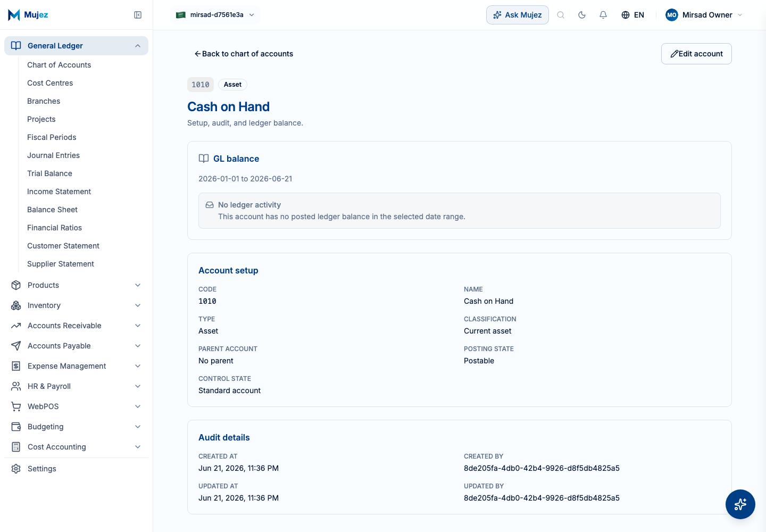The height and width of the screenshot is (532, 766).
Task: Click Edit account button
Action: coord(696,54)
